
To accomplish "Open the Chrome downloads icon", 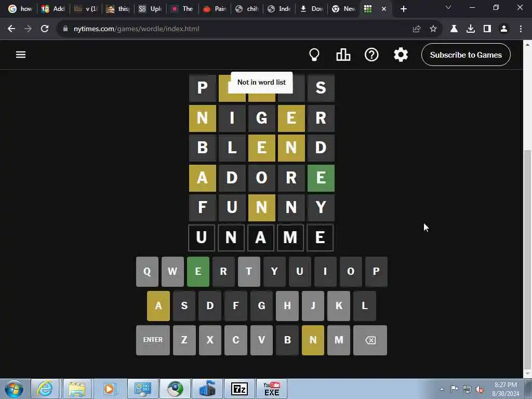I will click(x=471, y=29).
